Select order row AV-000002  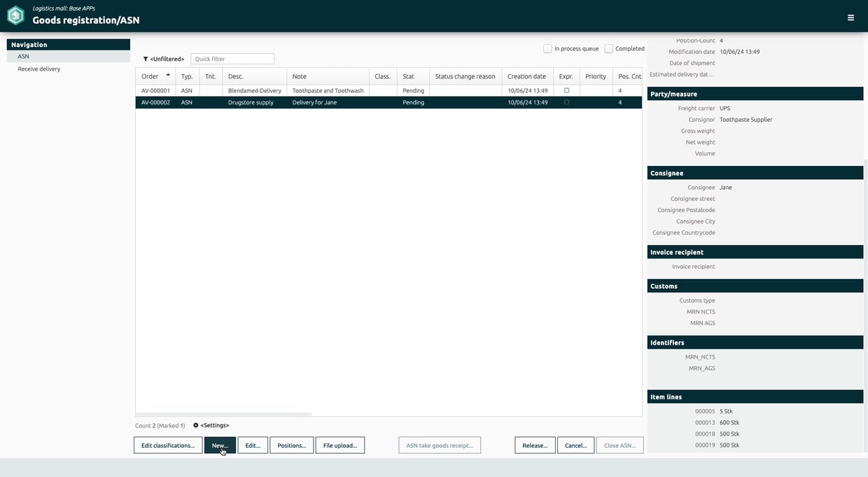(x=388, y=102)
